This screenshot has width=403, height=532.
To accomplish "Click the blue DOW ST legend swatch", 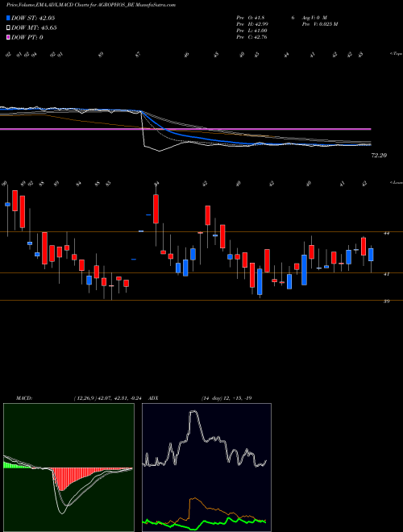I will (8, 18).
